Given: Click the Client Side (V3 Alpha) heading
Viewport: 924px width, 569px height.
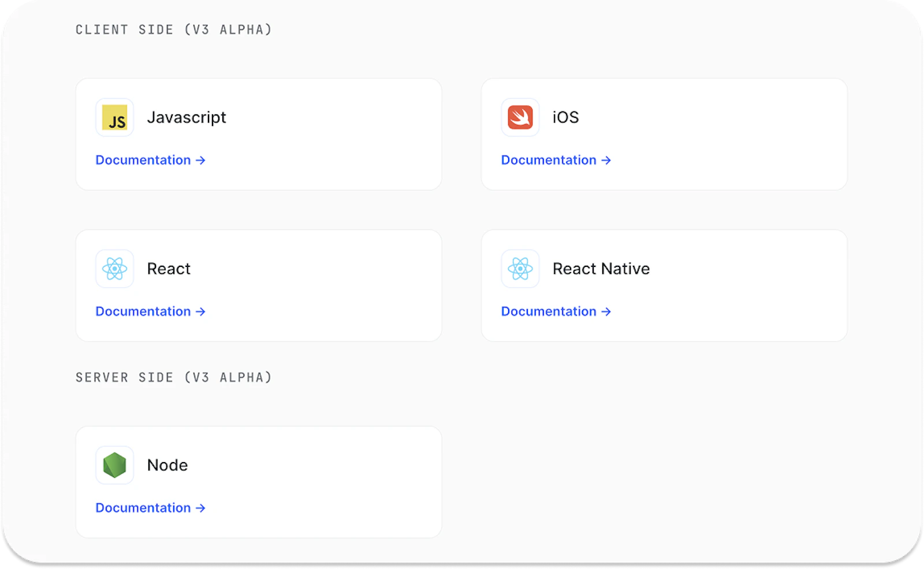Looking at the screenshot, I should pos(173,29).
